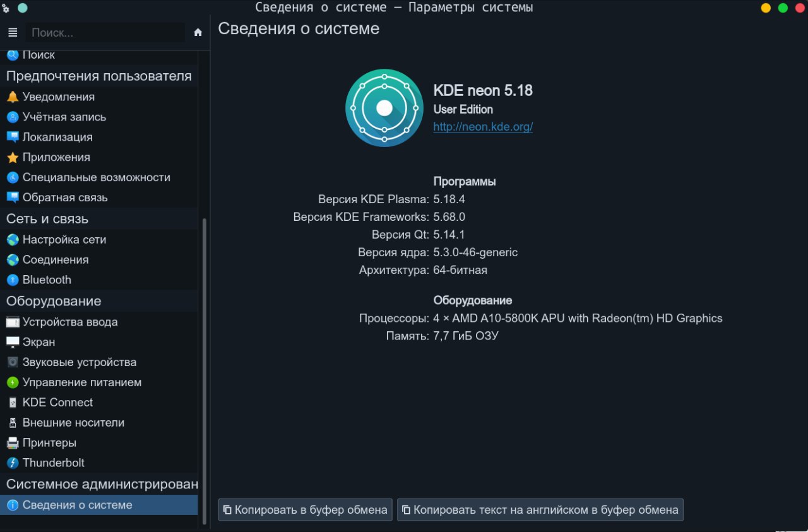808x532 pixels.
Task: Click the green Управление питанием icon
Action: pyautogui.click(x=13, y=382)
